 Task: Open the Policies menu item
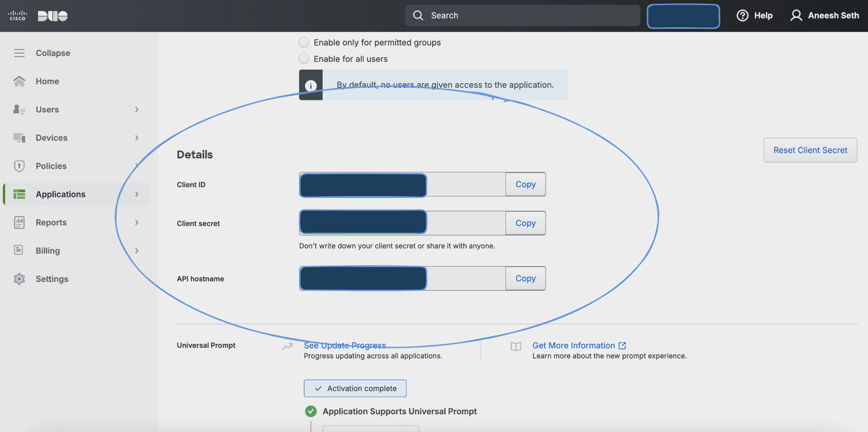point(51,166)
